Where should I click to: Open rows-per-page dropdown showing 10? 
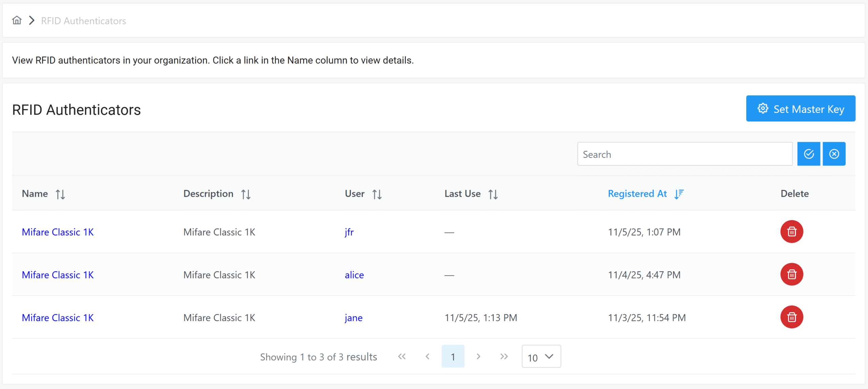[541, 356]
